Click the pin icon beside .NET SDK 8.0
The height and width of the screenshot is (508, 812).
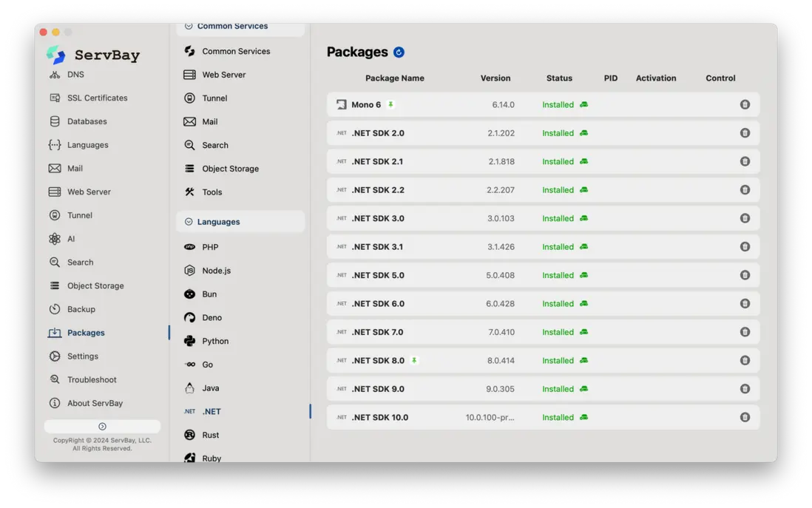(x=414, y=360)
